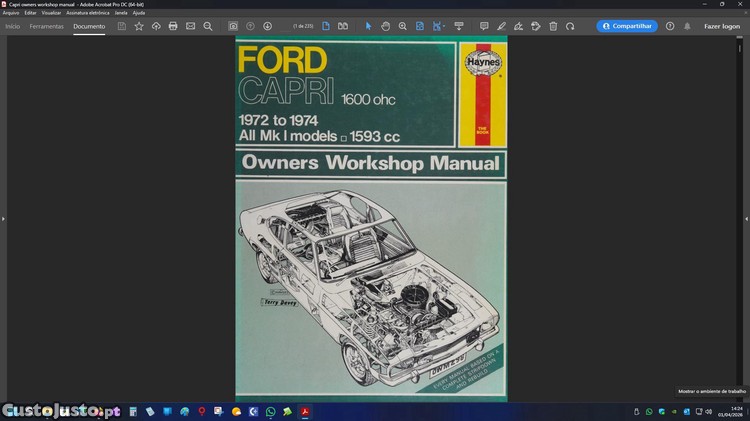Star this document as a favorite
Image resolution: width=750 pixels, height=421 pixels.
(x=139, y=26)
